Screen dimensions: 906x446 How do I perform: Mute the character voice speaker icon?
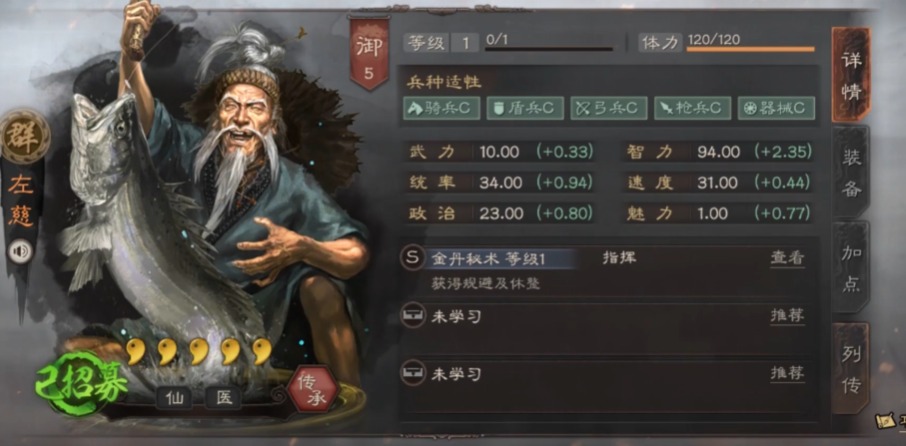[21, 251]
